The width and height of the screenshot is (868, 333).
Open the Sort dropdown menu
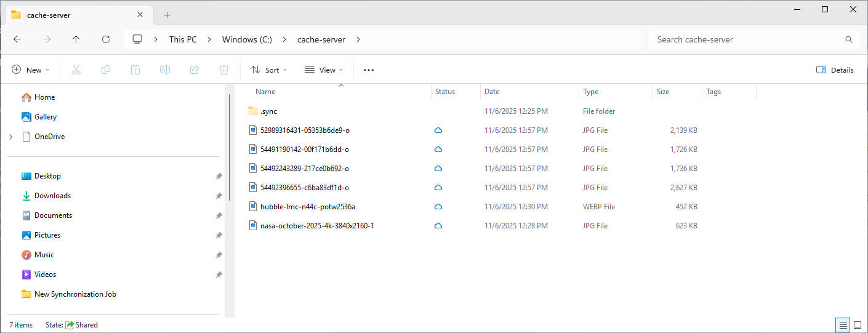pyautogui.click(x=269, y=70)
